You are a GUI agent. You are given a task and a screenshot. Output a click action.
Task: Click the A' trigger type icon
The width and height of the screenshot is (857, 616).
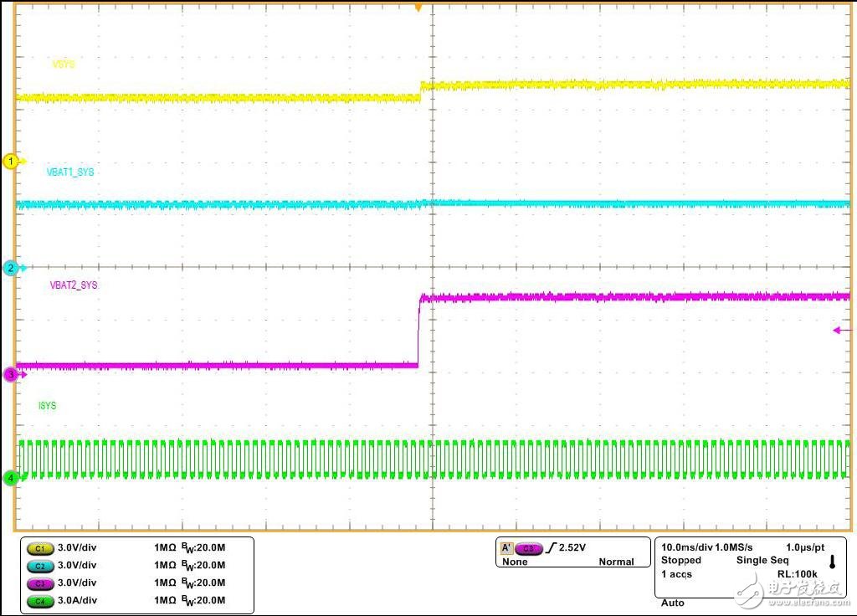(x=506, y=548)
